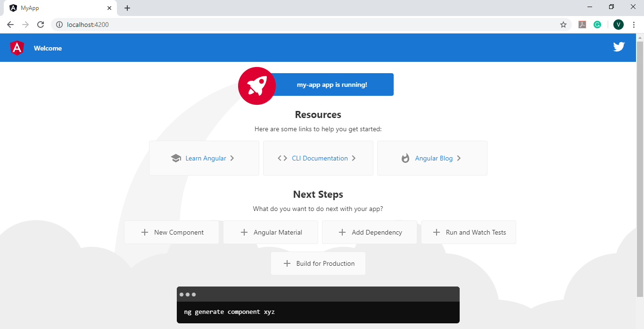The width and height of the screenshot is (644, 329).
Task: Click the site information icon in address bar
Action: click(59, 25)
